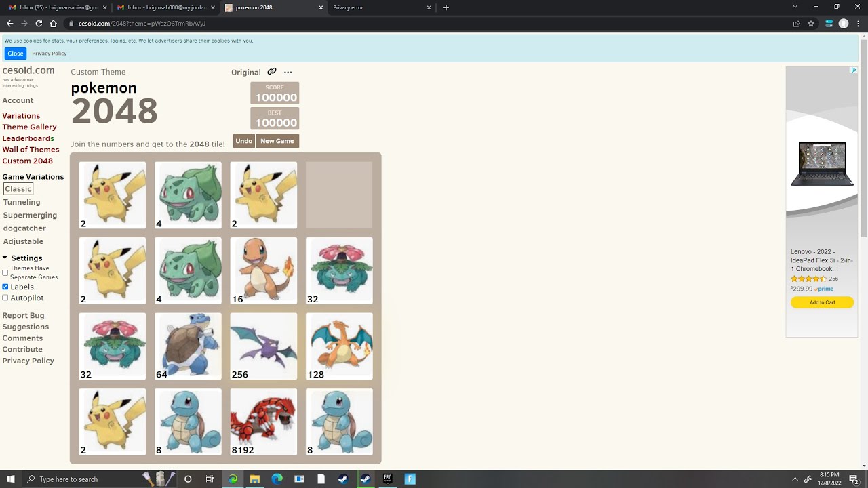Click the Lenovo laptop ad image
868x488 pixels.
(822, 163)
